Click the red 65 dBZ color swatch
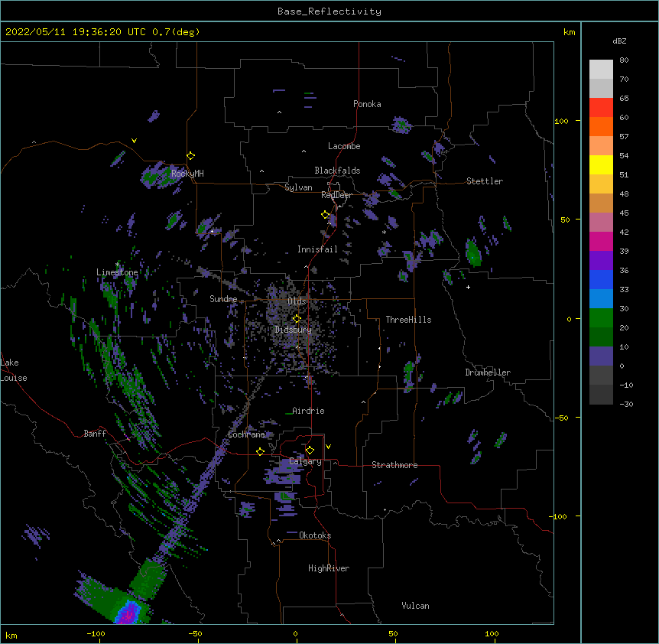 (601, 107)
